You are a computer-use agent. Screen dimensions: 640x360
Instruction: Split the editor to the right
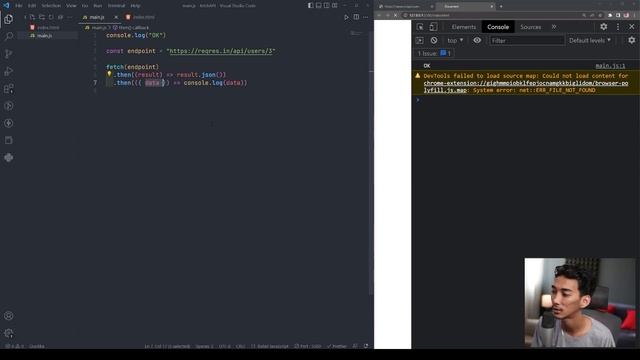point(356,17)
